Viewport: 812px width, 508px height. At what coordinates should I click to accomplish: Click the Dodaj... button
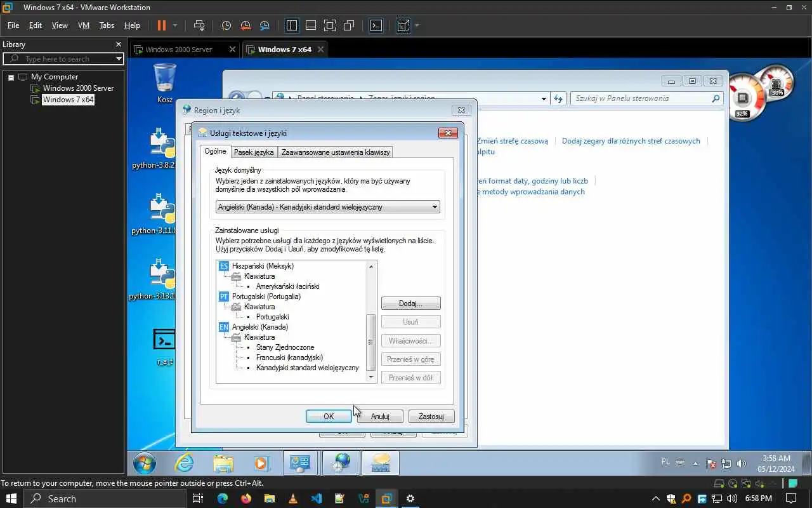coord(410,304)
